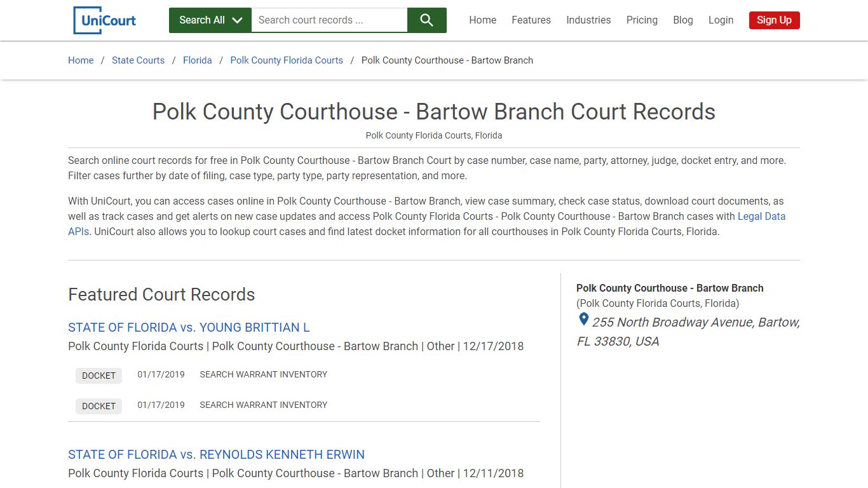The width and height of the screenshot is (868, 488).
Task: Open the Features nav item
Action: [x=531, y=20]
